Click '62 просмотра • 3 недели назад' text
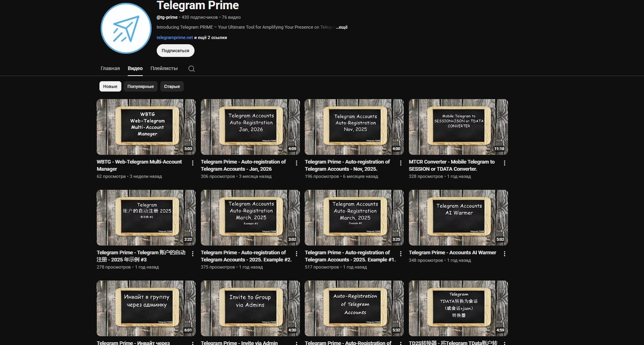644x345 pixels. pyautogui.click(x=129, y=176)
